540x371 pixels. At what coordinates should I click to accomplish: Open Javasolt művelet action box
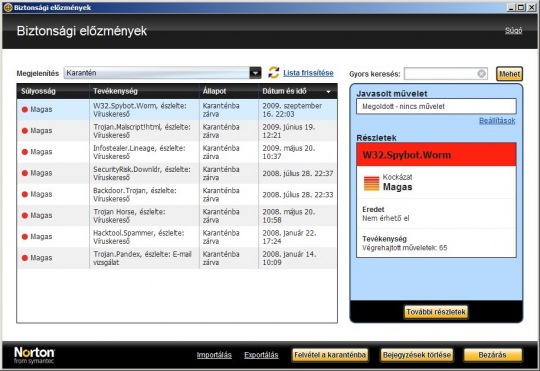coord(436,106)
